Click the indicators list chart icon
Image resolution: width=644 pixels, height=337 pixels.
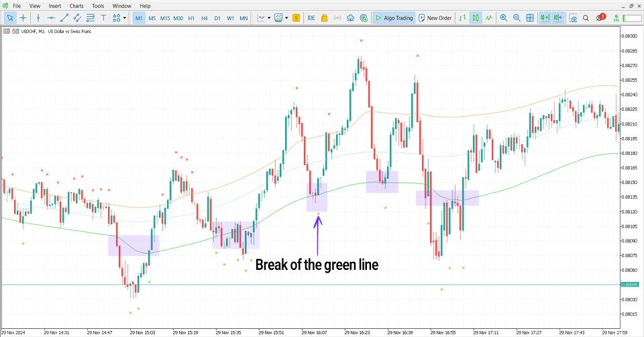point(261,18)
